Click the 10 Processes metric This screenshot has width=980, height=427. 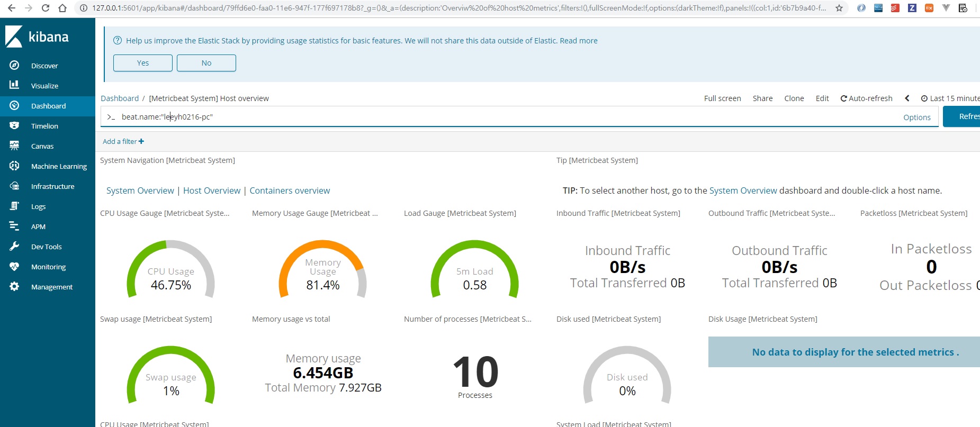[x=475, y=377]
